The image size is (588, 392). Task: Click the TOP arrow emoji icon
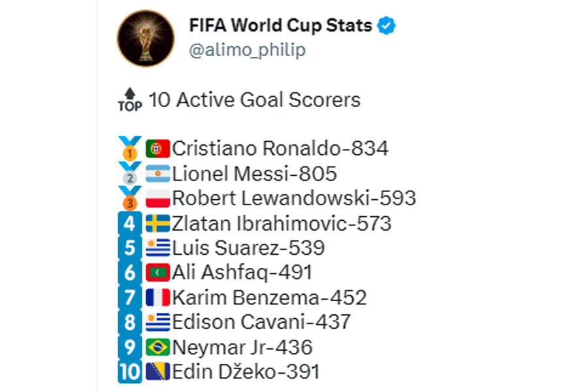coord(130,100)
